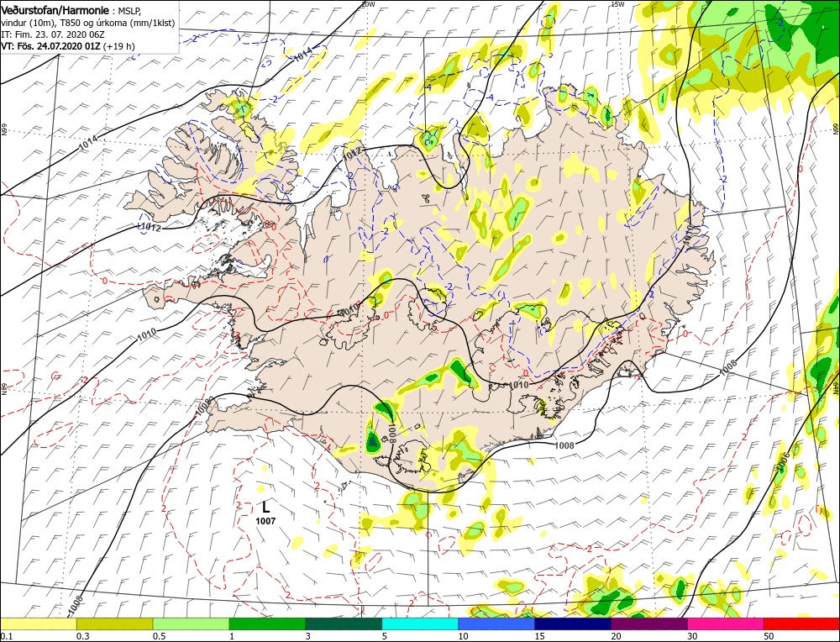The height and width of the screenshot is (642, 840).
Task: Click the light green 0.5–1 legend swatch
Action: pyautogui.click(x=191, y=624)
